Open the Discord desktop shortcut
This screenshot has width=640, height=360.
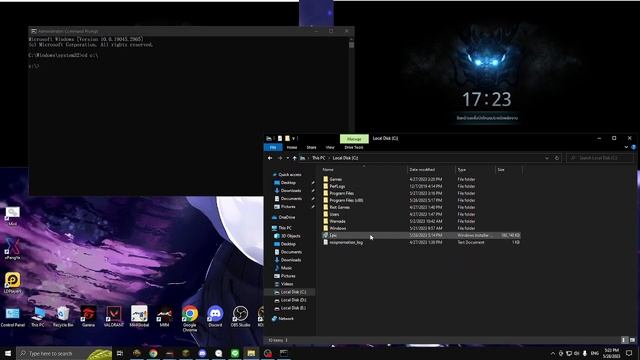click(x=215, y=316)
